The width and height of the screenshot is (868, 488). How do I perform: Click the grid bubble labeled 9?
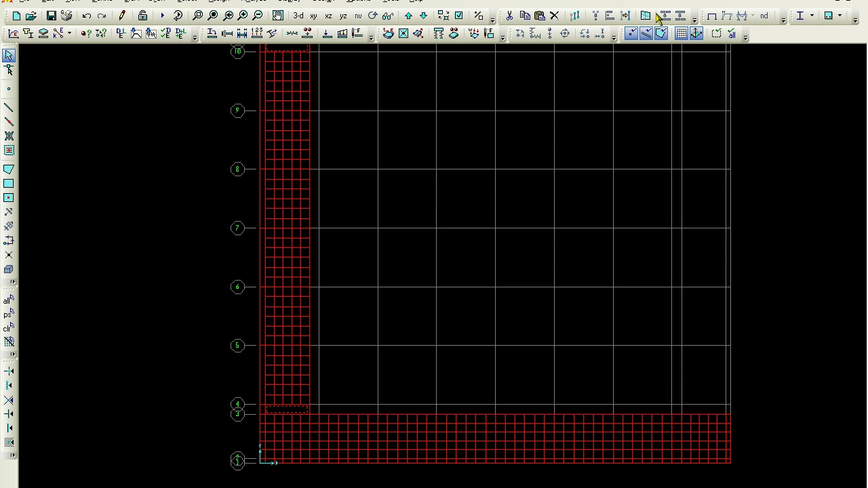(x=237, y=110)
